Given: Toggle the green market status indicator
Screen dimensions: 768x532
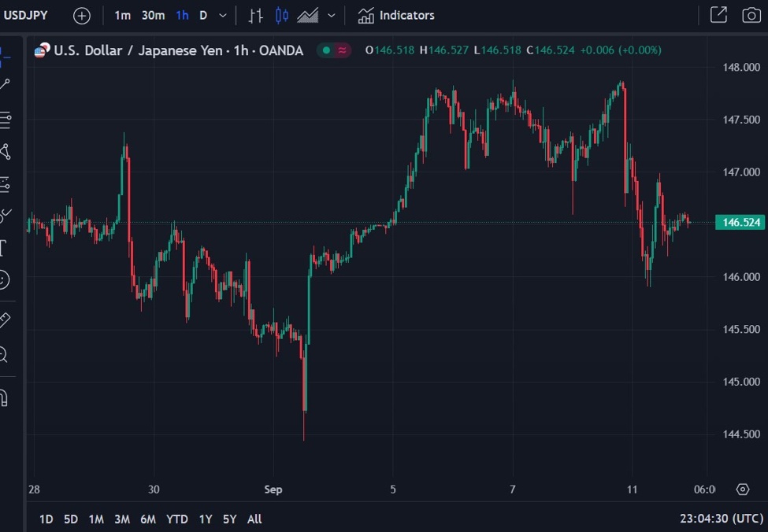Looking at the screenshot, I should [326, 50].
